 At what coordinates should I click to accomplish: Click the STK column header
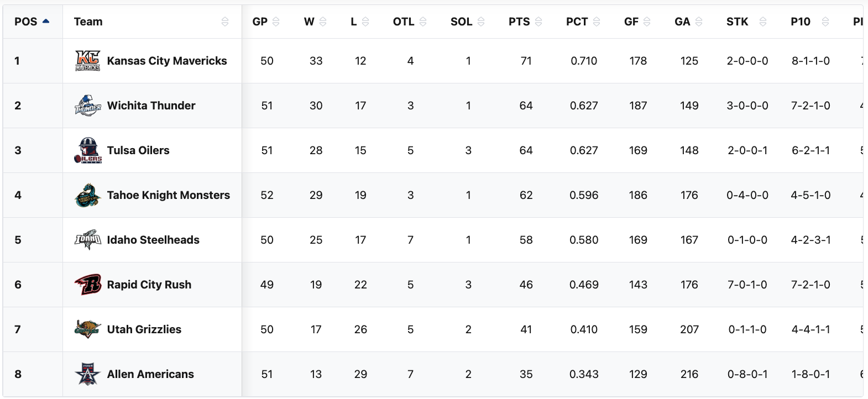737,22
